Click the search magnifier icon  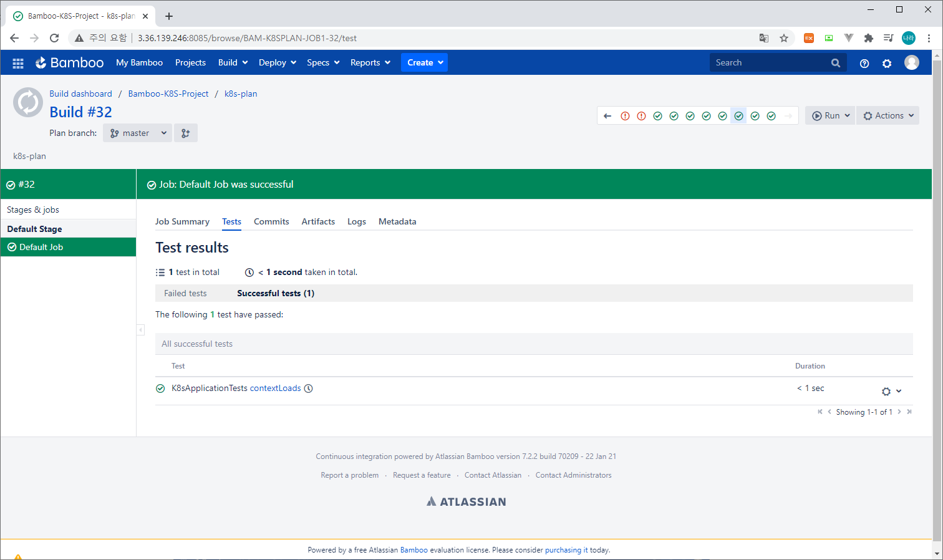836,62
